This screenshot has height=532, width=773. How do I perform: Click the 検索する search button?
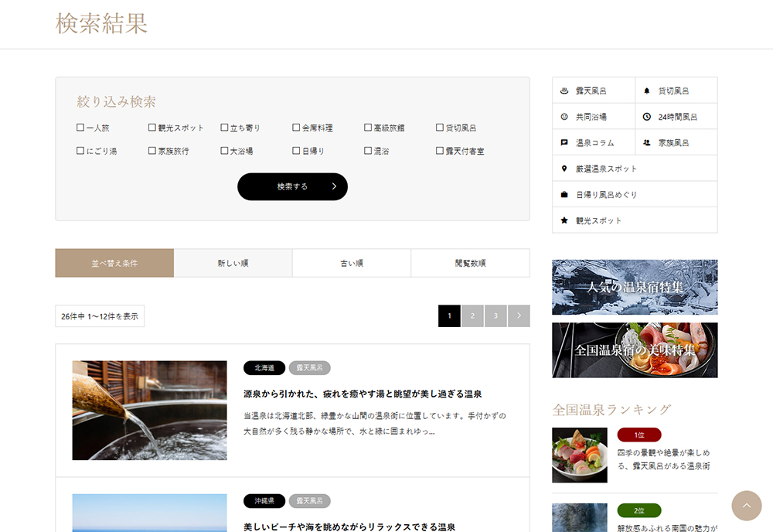[292, 186]
